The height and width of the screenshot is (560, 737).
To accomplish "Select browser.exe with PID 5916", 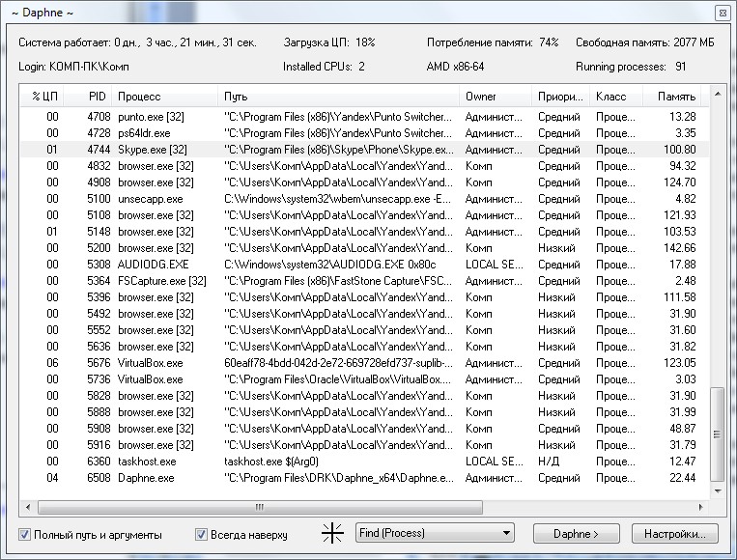I will point(364,445).
